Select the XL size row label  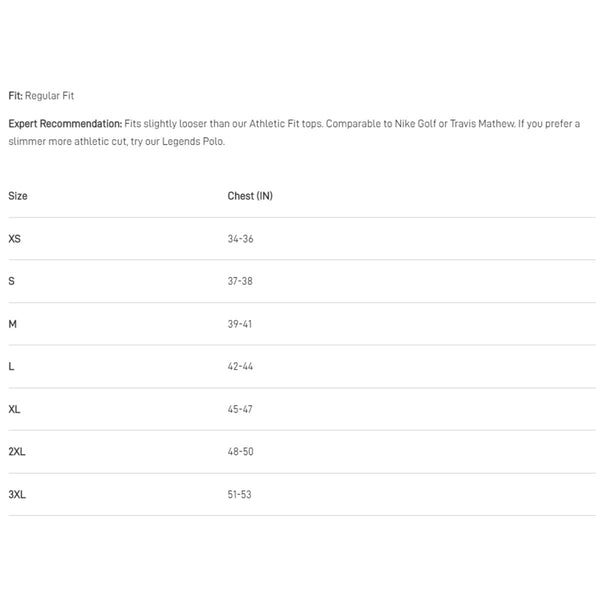point(14,409)
